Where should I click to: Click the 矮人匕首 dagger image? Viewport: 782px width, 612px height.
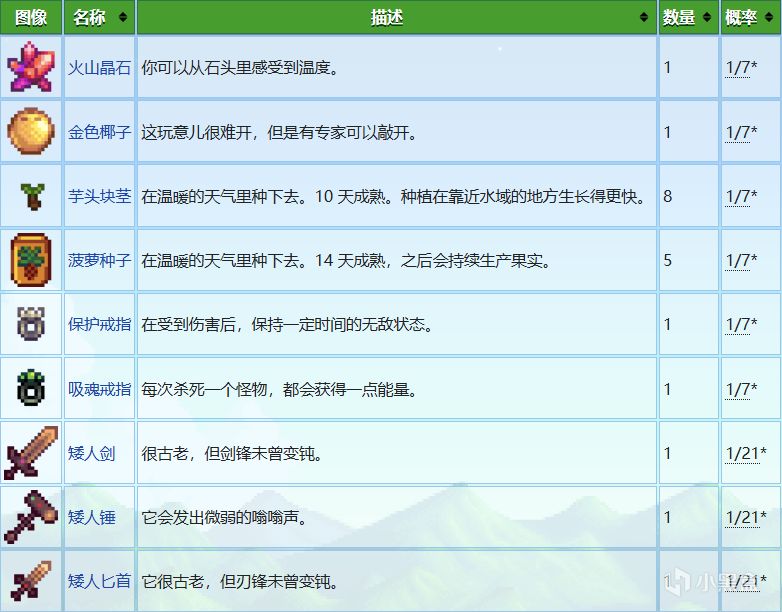click(x=31, y=581)
